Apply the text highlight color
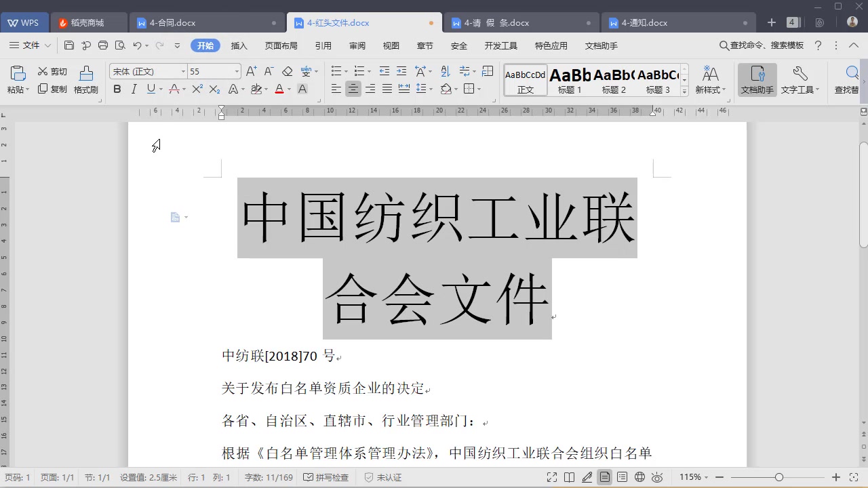 (x=256, y=89)
